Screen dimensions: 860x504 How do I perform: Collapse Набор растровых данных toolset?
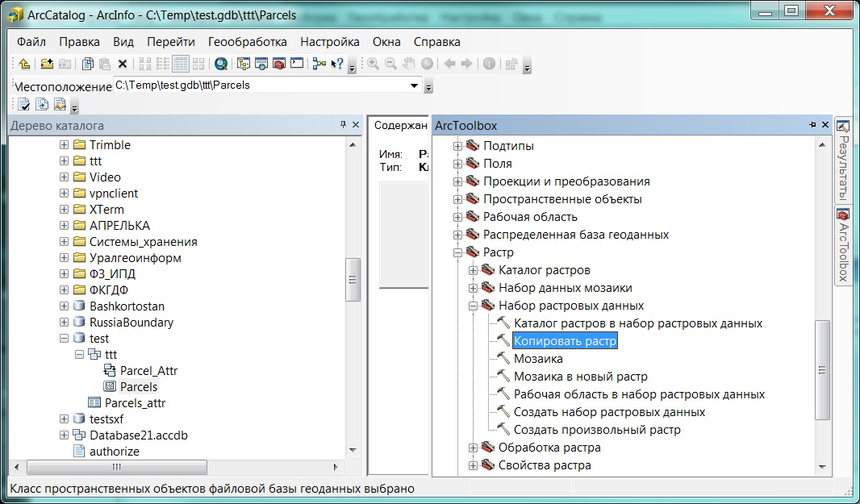point(473,306)
